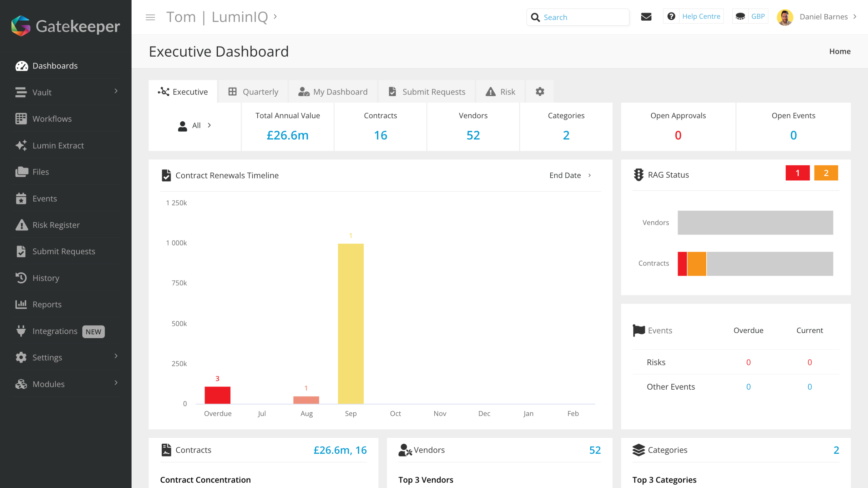
Task: Open Lumin Extract in sidebar
Action: [58, 145]
